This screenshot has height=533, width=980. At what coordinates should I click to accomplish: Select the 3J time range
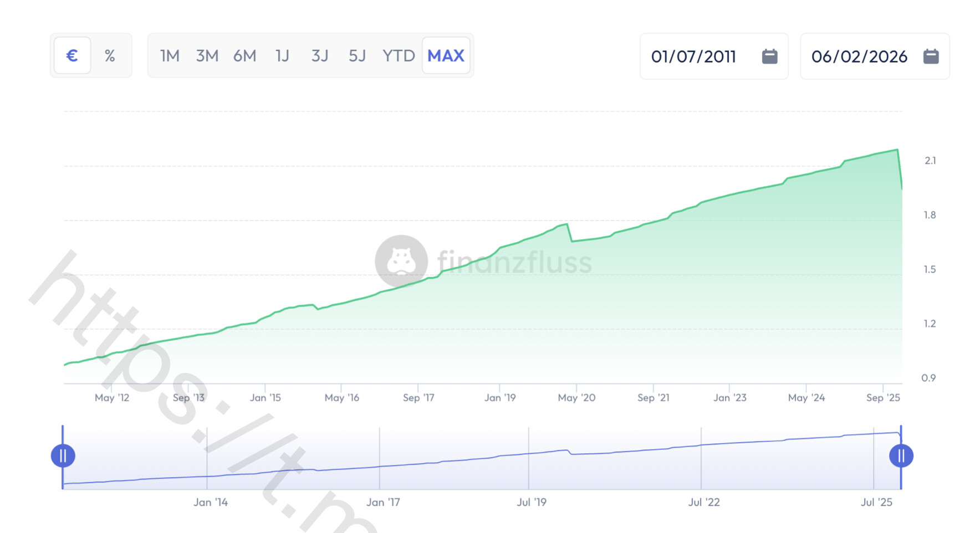pos(319,56)
